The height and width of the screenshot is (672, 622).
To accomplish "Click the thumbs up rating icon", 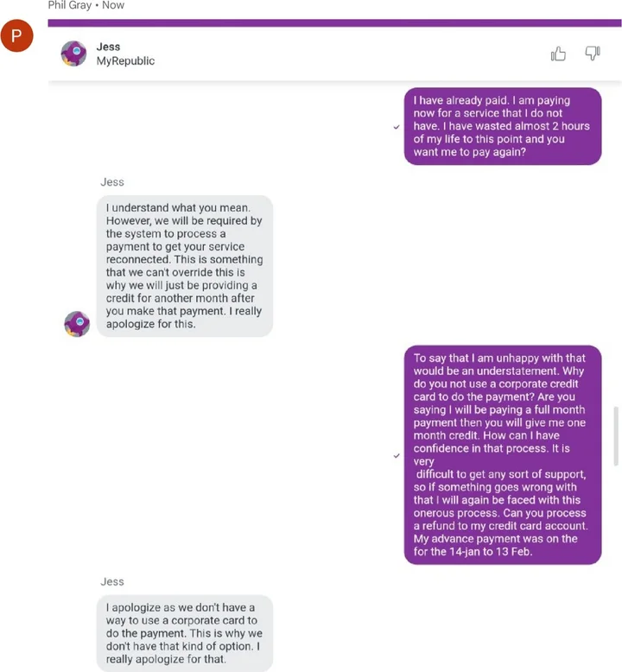I will 558,54.
